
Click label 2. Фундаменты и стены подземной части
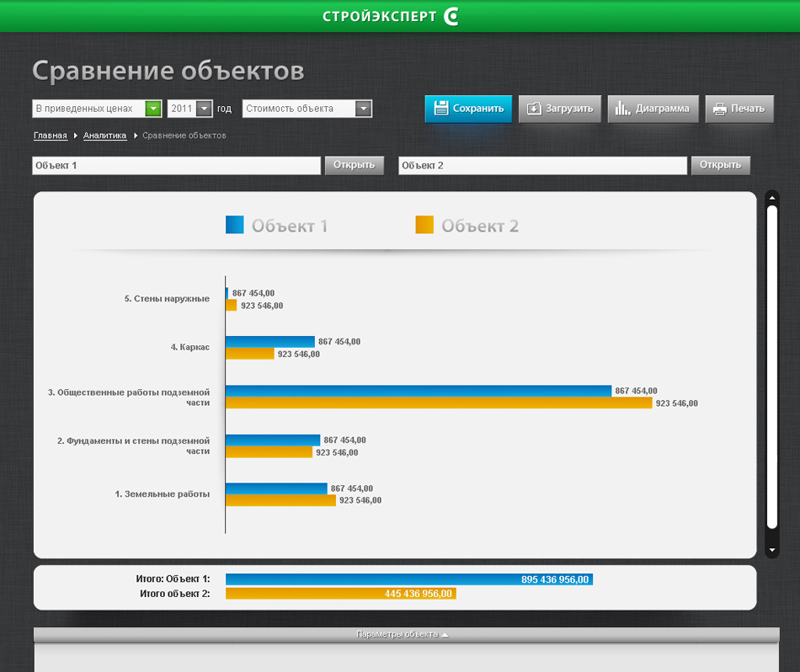[x=133, y=446]
